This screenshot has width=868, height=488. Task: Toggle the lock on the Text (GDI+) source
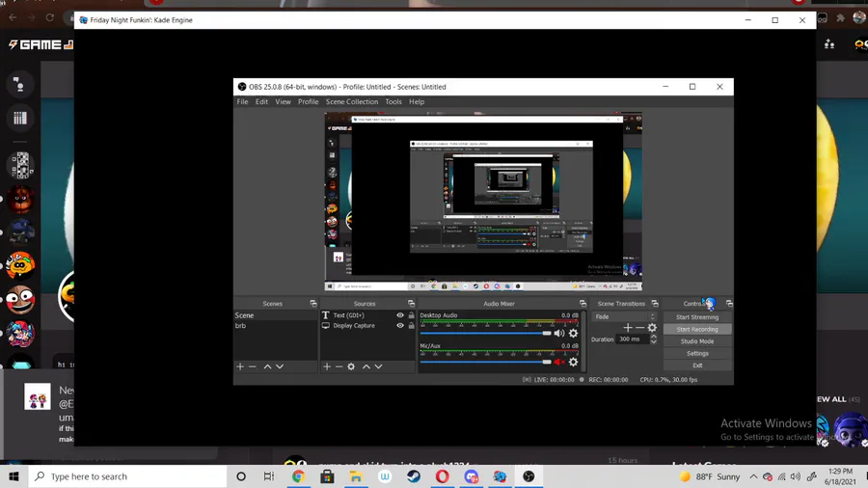[411, 315]
